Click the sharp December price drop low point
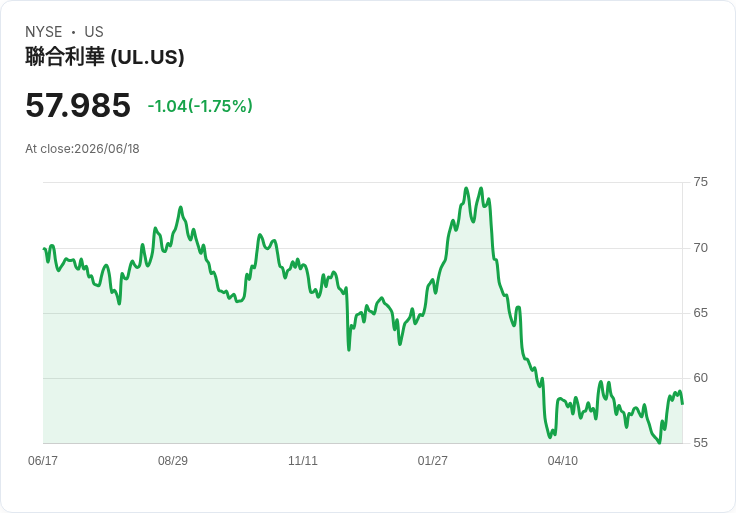736x513 pixels. click(349, 350)
